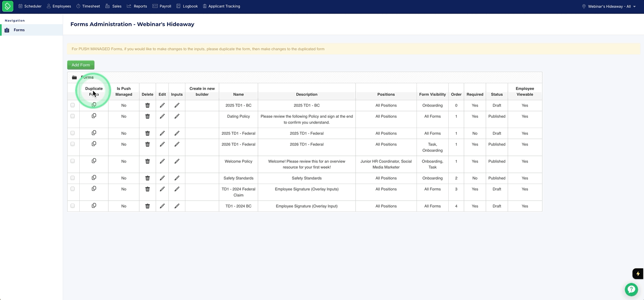Open the Sales menu
The width and height of the screenshot is (644, 300).
coord(113,6)
